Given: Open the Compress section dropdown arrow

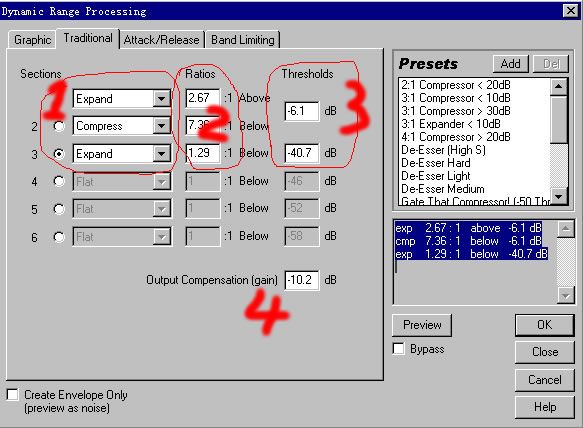Looking at the screenshot, I should click(161, 126).
